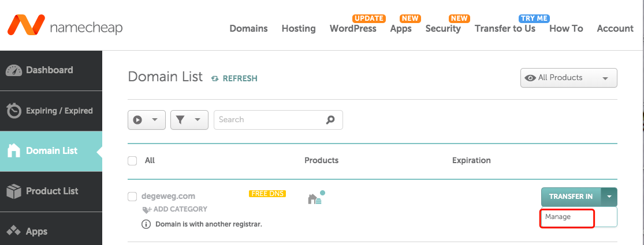Image resolution: width=644 pixels, height=245 pixels.
Task: Click the TRANSFER IN button
Action: pos(571,197)
